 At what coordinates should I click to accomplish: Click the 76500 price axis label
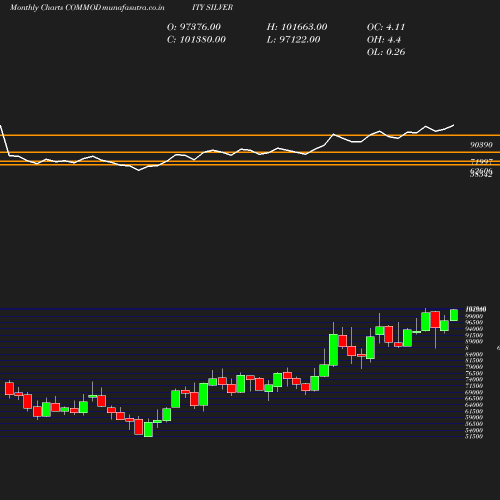tap(474, 373)
